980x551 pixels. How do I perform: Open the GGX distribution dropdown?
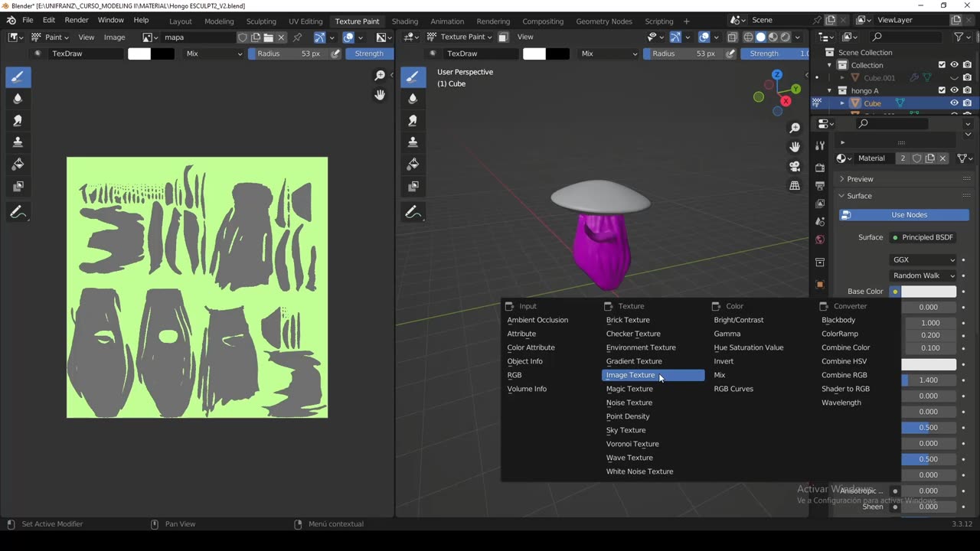click(x=923, y=259)
